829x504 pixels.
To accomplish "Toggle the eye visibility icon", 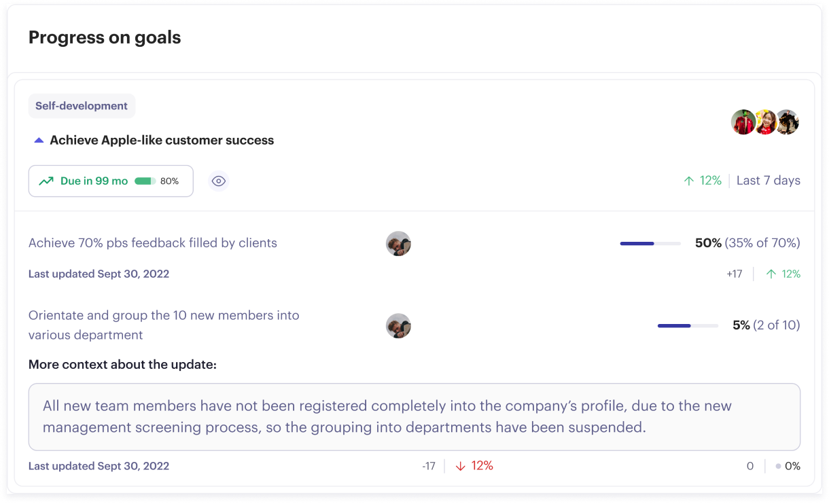I will pyautogui.click(x=218, y=181).
